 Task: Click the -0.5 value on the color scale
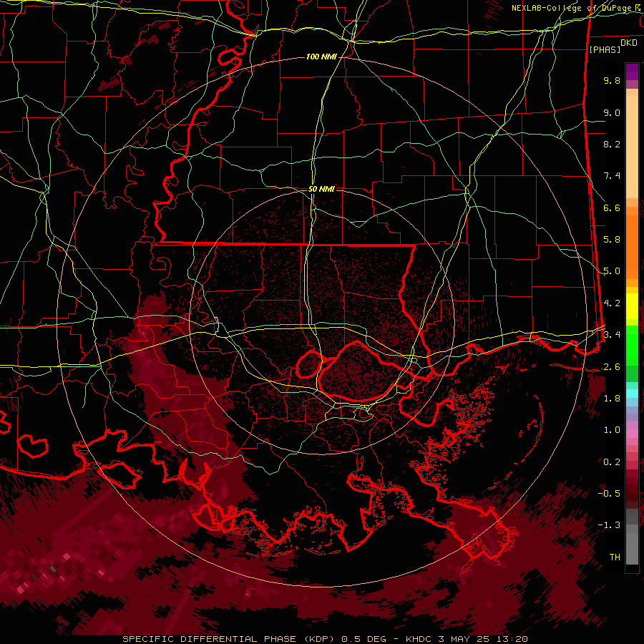tap(609, 494)
